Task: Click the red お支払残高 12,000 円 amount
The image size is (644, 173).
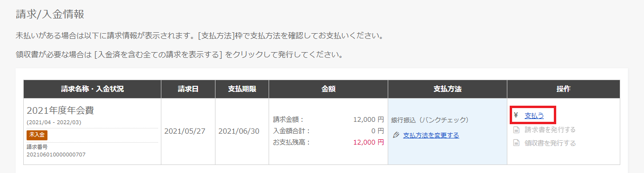Action: click(368, 142)
